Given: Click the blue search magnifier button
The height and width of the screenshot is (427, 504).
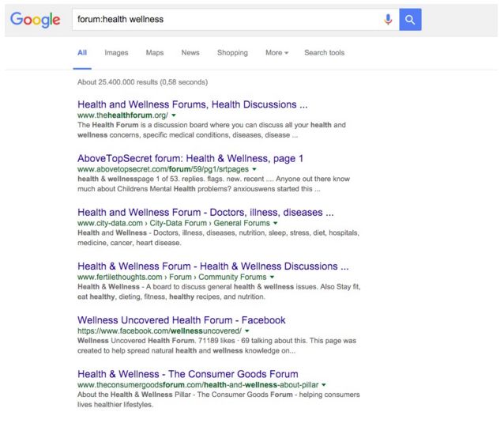Looking at the screenshot, I should tap(410, 20).
